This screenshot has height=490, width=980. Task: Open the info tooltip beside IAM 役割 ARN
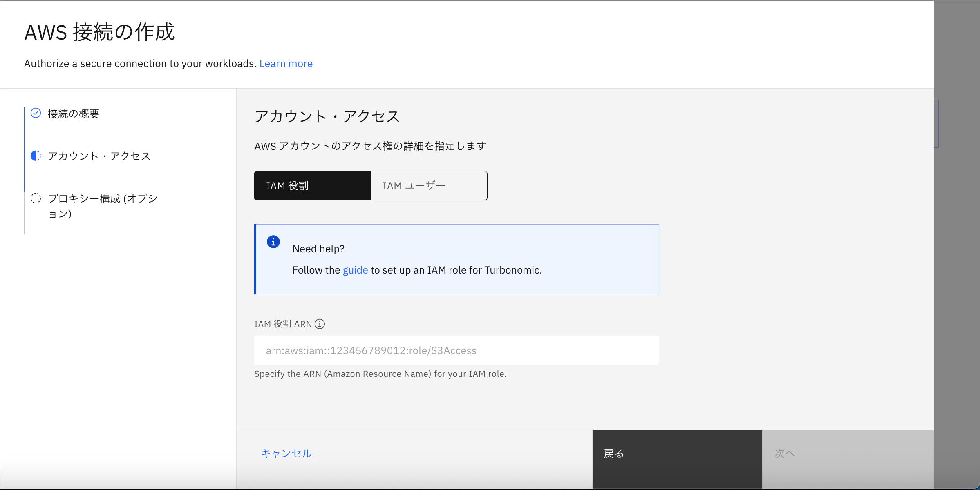(x=320, y=324)
